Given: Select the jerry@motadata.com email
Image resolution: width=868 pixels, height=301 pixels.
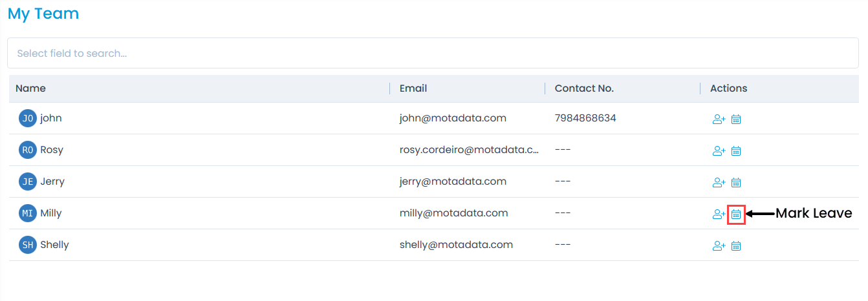Looking at the screenshot, I should pos(453,182).
